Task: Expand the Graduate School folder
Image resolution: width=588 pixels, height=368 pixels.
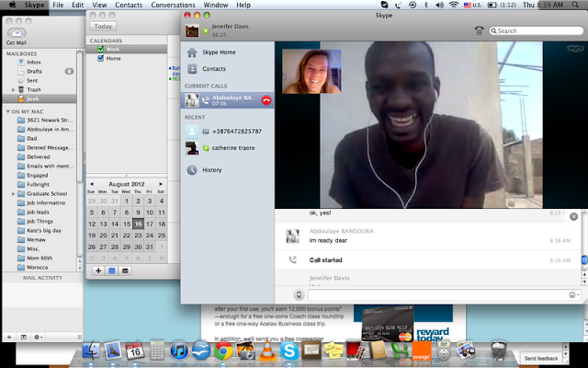Action: pos(14,194)
